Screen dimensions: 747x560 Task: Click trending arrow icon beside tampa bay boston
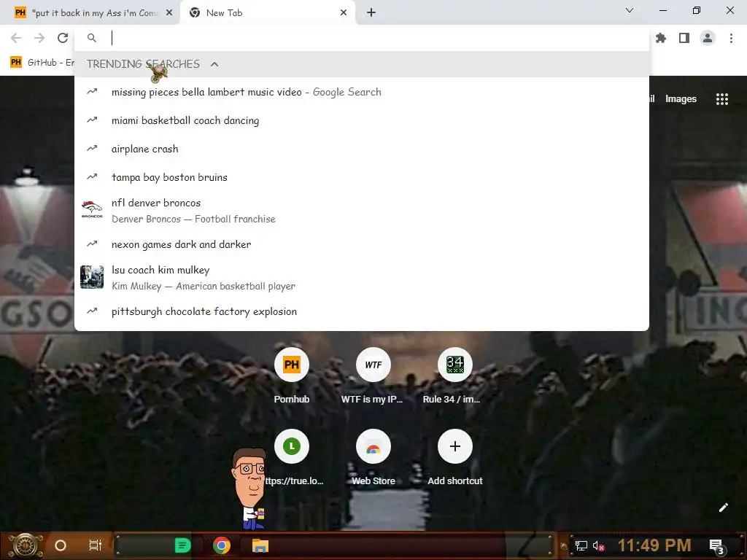[x=92, y=176]
